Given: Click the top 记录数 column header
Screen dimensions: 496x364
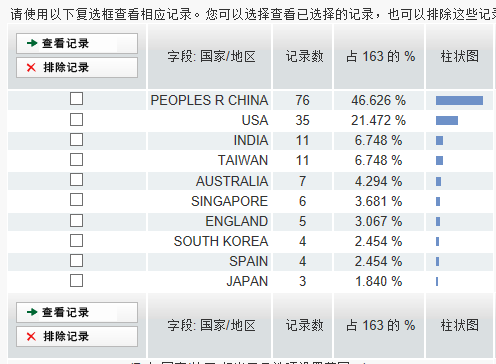Looking at the screenshot, I should [x=303, y=56].
